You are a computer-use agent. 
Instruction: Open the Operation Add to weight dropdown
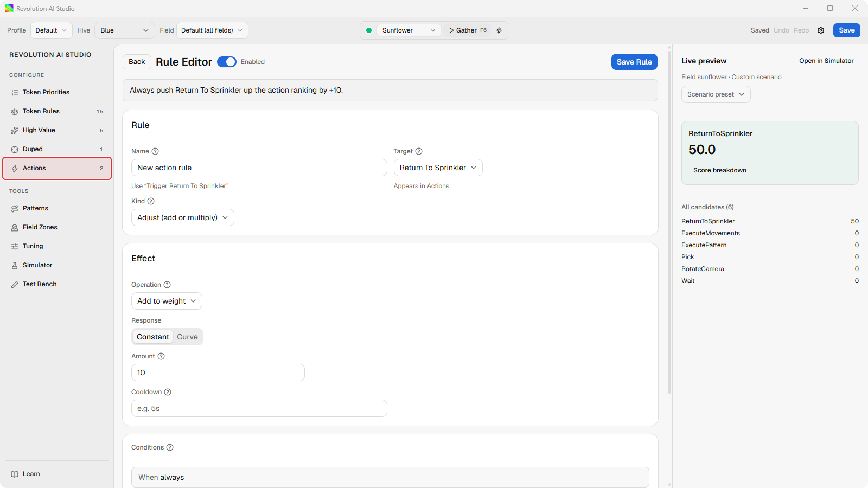[167, 301]
